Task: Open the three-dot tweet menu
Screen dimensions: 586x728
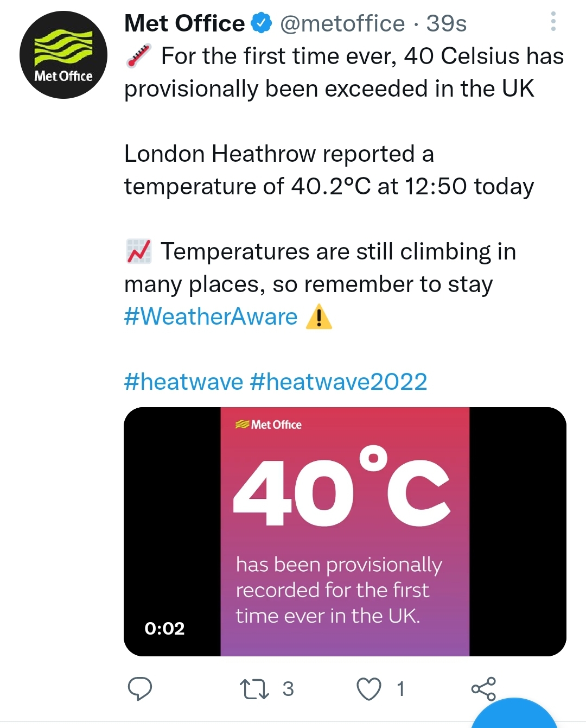Action: click(x=553, y=21)
